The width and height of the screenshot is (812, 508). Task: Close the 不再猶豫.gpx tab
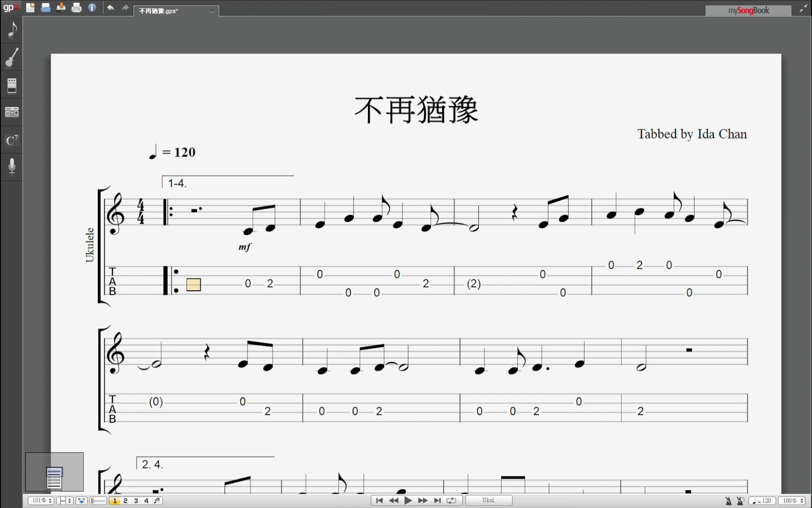pyautogui.click(x=212, y=11)
